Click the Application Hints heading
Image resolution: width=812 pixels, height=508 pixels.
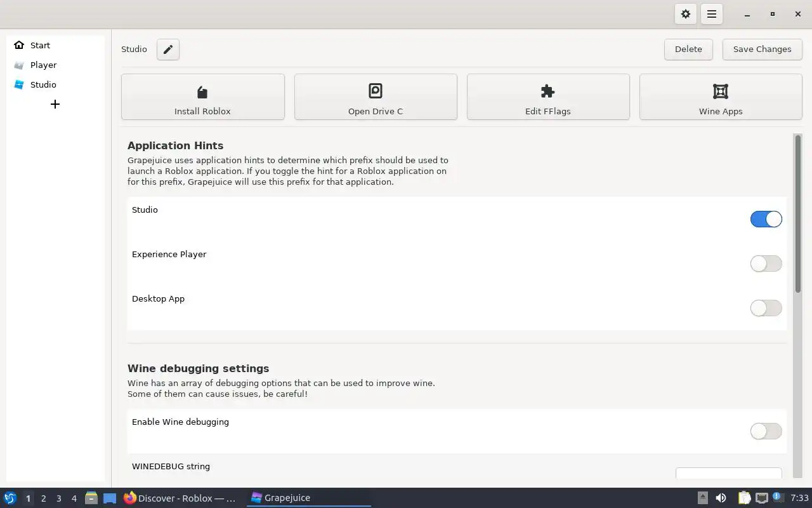coord(175,145)
